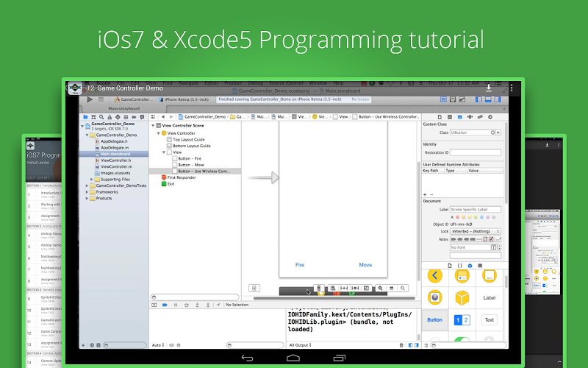Open the Lock dropdown showing Inherited
Image resolution: width=588 pixels, height=368 pixels.
(476, 231)
